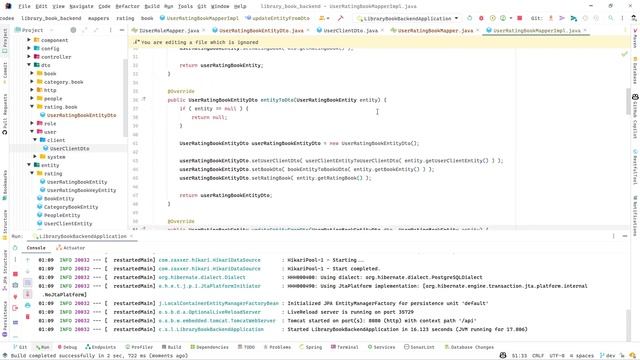Expand the role folder
This screenshot has width=640, height=360.
click(32, 123)
